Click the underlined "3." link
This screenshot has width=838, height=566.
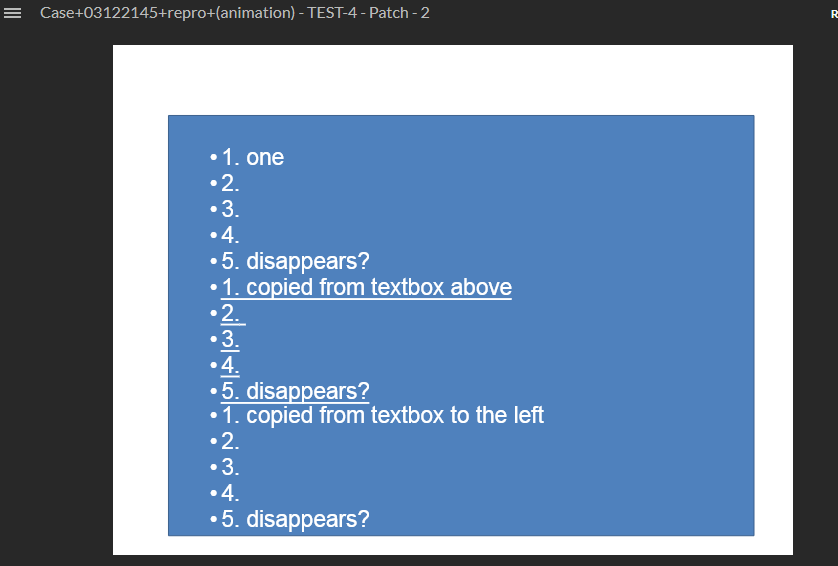pos(230,339)
